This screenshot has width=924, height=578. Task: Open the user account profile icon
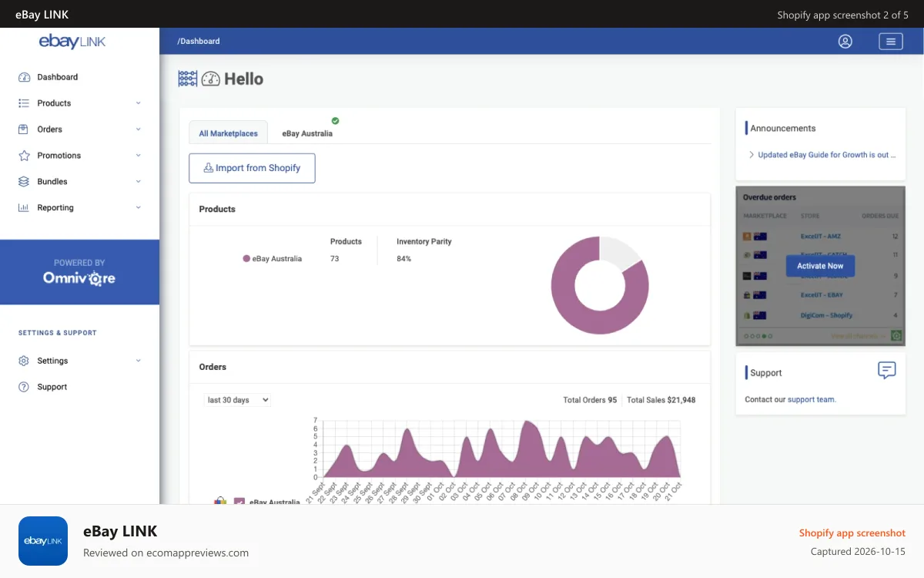point(845,42)
